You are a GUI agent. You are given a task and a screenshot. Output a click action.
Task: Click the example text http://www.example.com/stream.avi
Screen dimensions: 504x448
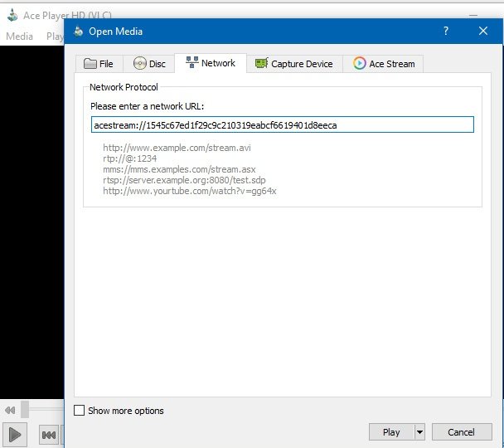pyautogui.click(x=177, y=148)
